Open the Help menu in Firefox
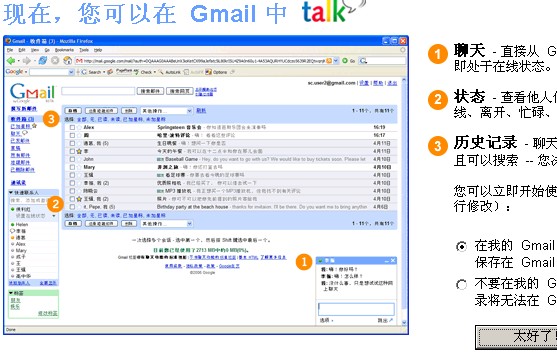Viewport: 557px width, 362px height. click(98, 50)
